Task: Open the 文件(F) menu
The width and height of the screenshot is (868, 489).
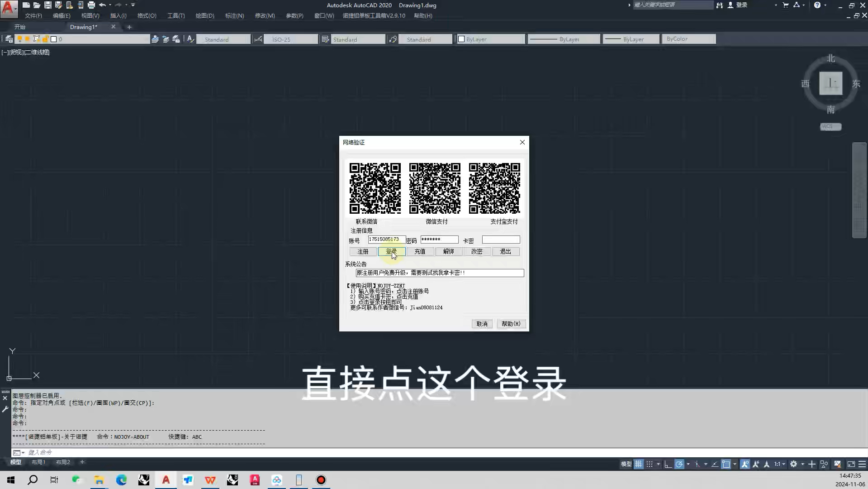Action: (x=33, y=15)
